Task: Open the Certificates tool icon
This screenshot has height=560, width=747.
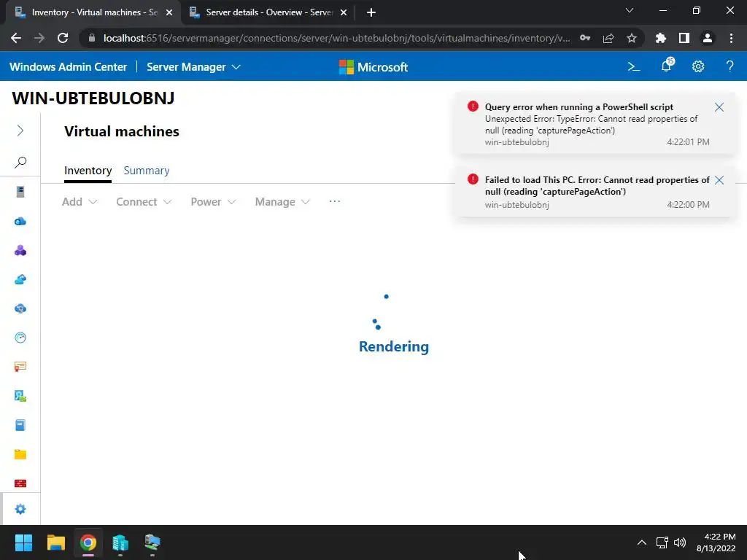Action: coord(20,367)
